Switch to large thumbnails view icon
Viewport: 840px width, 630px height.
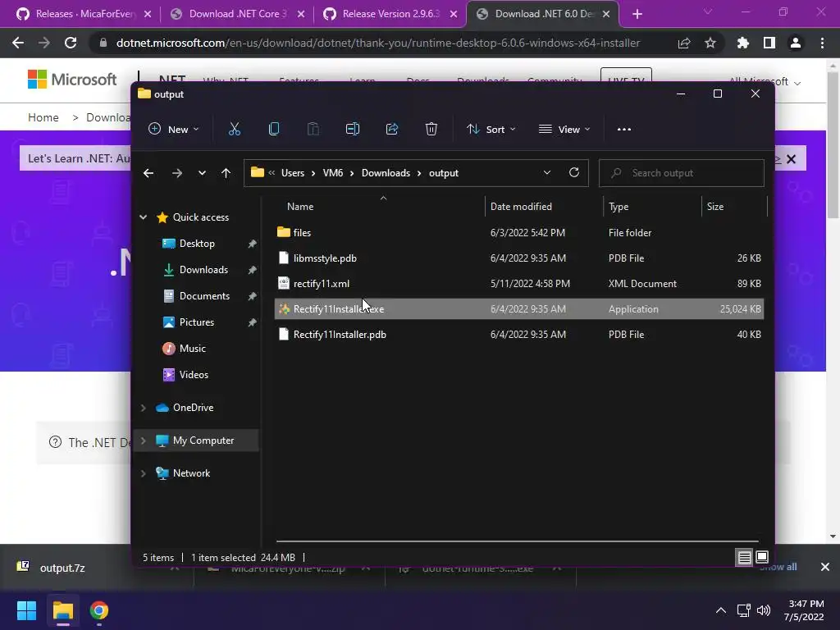(x=762, y=557)
